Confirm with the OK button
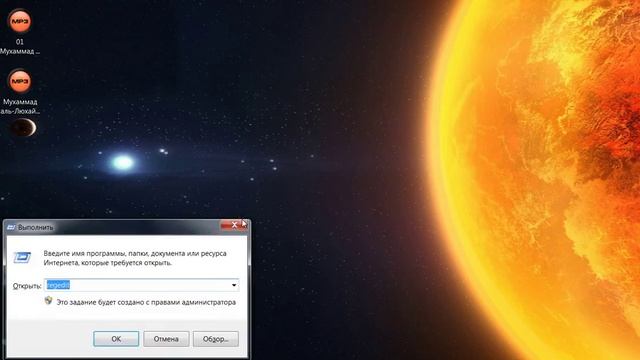The width and height of the screenshot is (640, 360). pos(116,339)
